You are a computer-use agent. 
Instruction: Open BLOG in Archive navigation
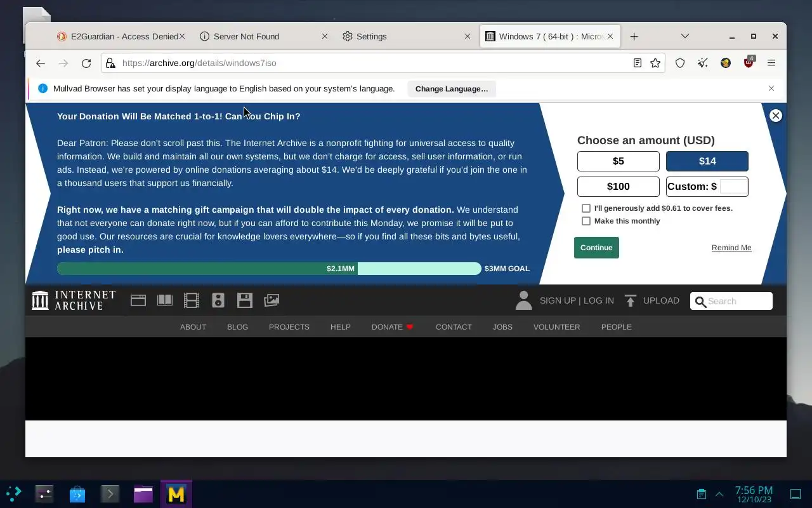[x=237, y=327]
